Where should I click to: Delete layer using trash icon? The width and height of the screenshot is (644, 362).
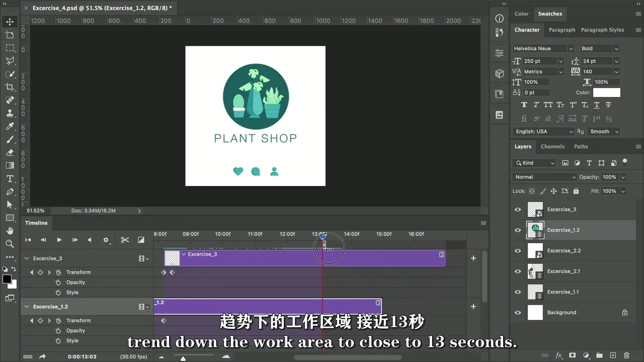tap(626, 355)
